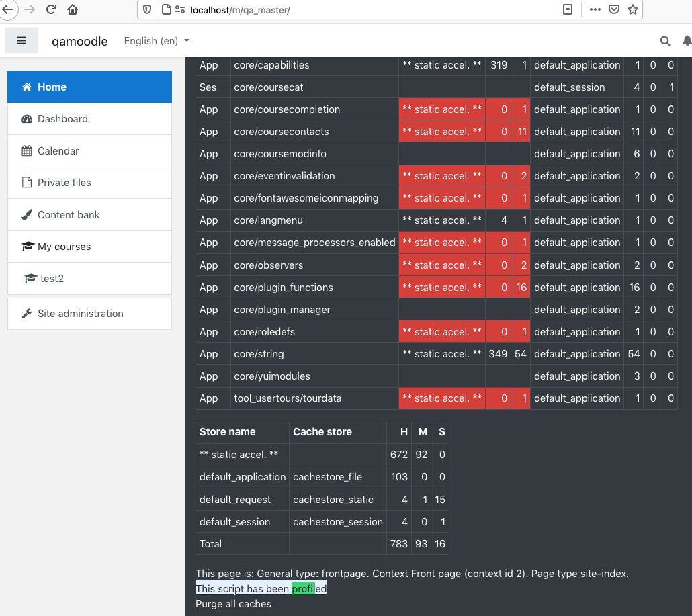
Task: Click the browser forward arrow
Action: (x=30, y=9)
